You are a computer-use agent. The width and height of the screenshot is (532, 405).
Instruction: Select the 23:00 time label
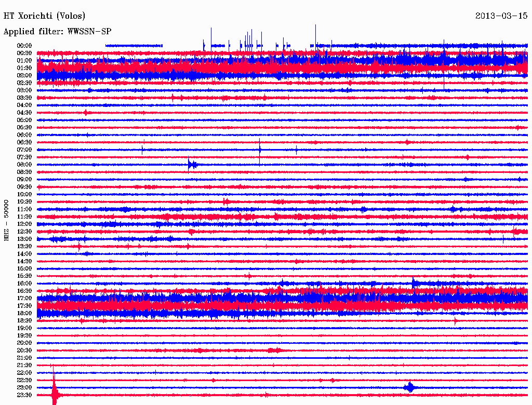pos(24,388)
